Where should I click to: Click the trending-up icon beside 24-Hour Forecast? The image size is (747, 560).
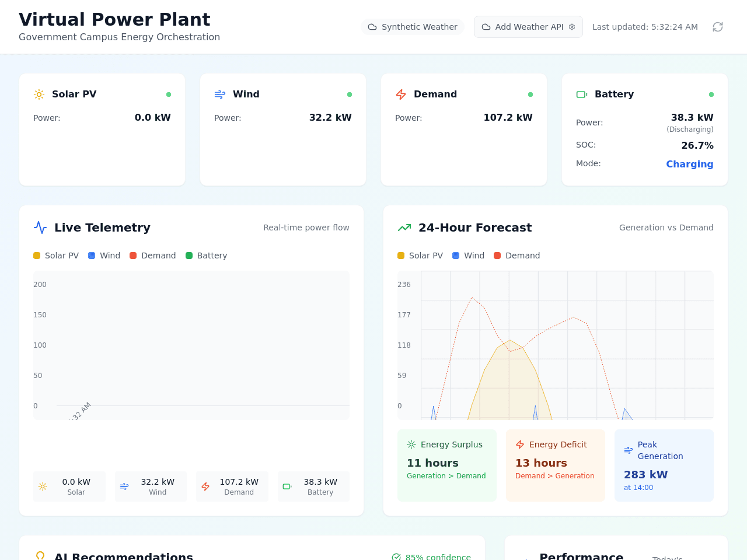pos(404,228)
